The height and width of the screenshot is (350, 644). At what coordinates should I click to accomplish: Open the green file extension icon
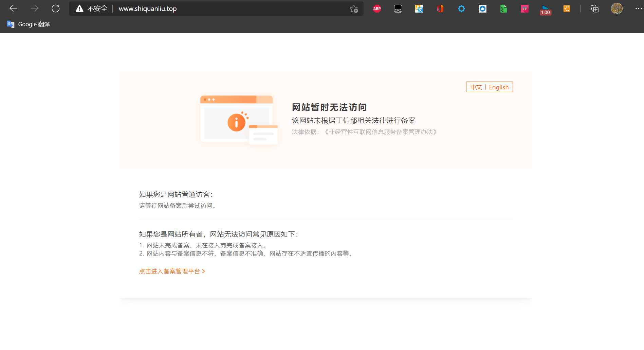pyautogui.click(x=503, y=9)
